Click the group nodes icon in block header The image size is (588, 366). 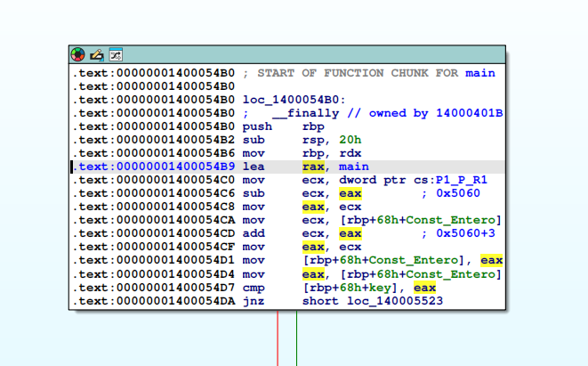(x=115, y=55)
